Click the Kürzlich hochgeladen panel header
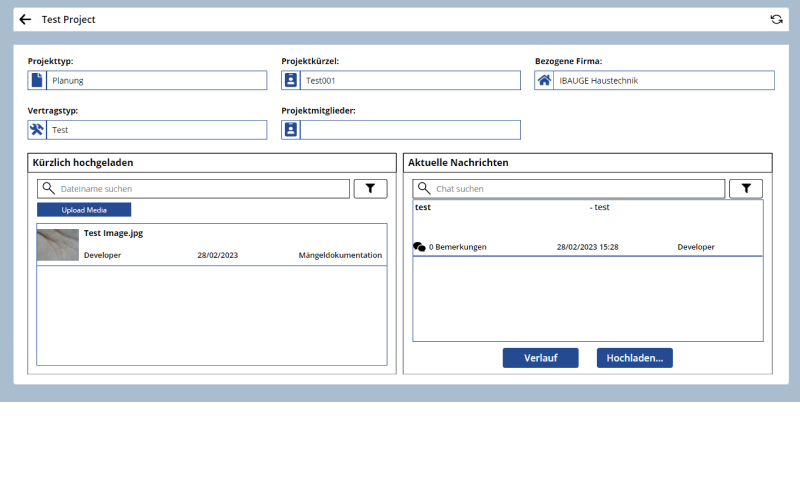 (x=212, y=163)
